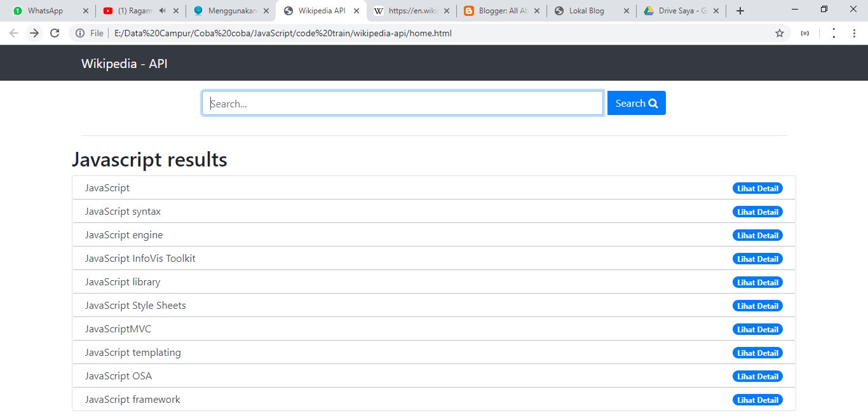Click the page info icon in the address bar
Image resolution: width=868 pixels, height=420 pixels.
tap(80, 33)
